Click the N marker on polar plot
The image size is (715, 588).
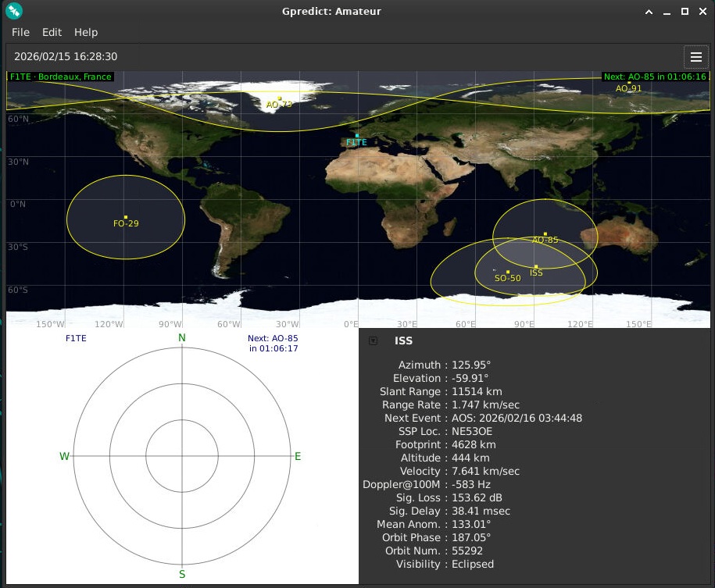click(x=182, y=337)
